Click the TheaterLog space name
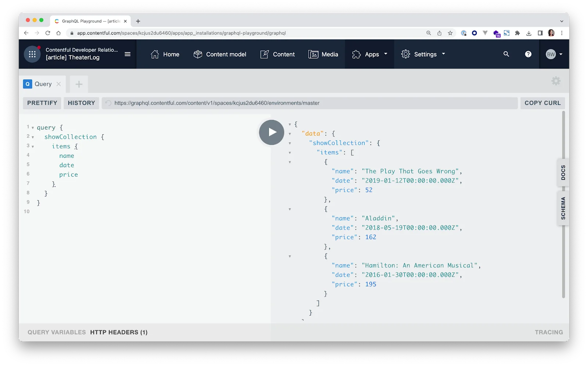Screen dimensions: 588x366 [72, 57]
